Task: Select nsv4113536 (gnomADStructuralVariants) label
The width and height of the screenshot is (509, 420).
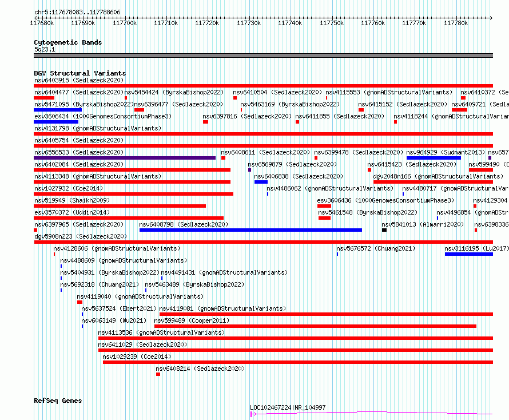Action: click(x=161, y=332)
